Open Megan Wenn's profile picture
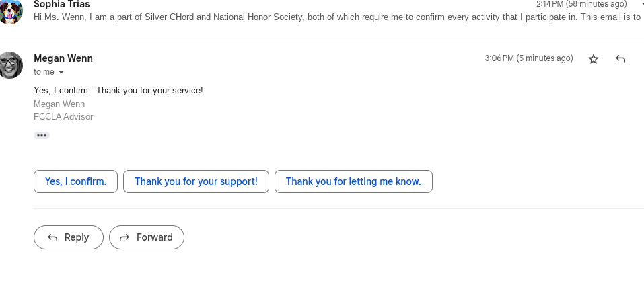The height and width of the screenshot is (283, 644). tap(11, 65)
